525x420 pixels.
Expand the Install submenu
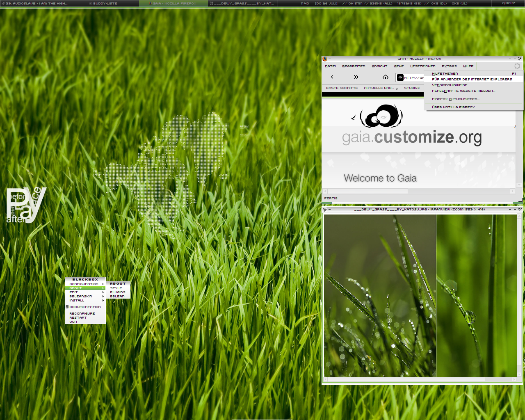tap(85, 300)
